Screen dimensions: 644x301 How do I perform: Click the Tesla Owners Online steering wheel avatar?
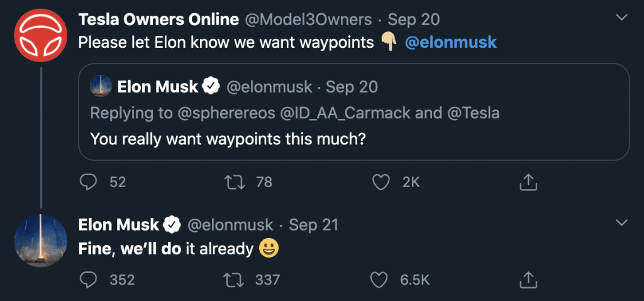(x=40, y=35)
